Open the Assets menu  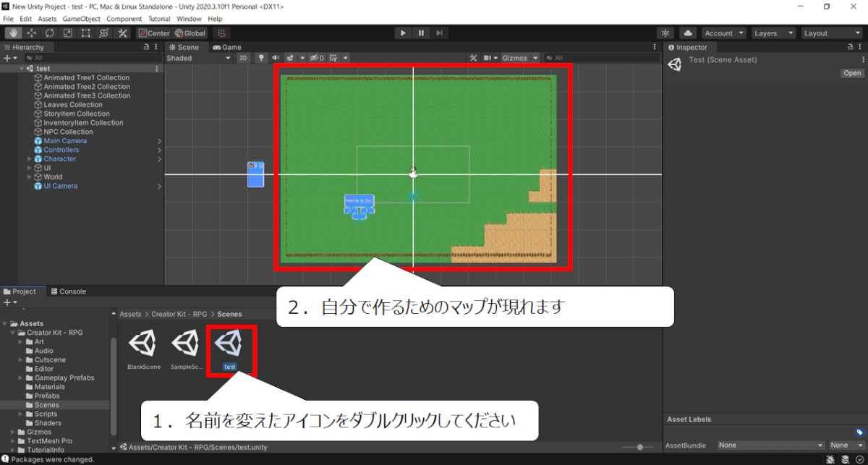47,18
